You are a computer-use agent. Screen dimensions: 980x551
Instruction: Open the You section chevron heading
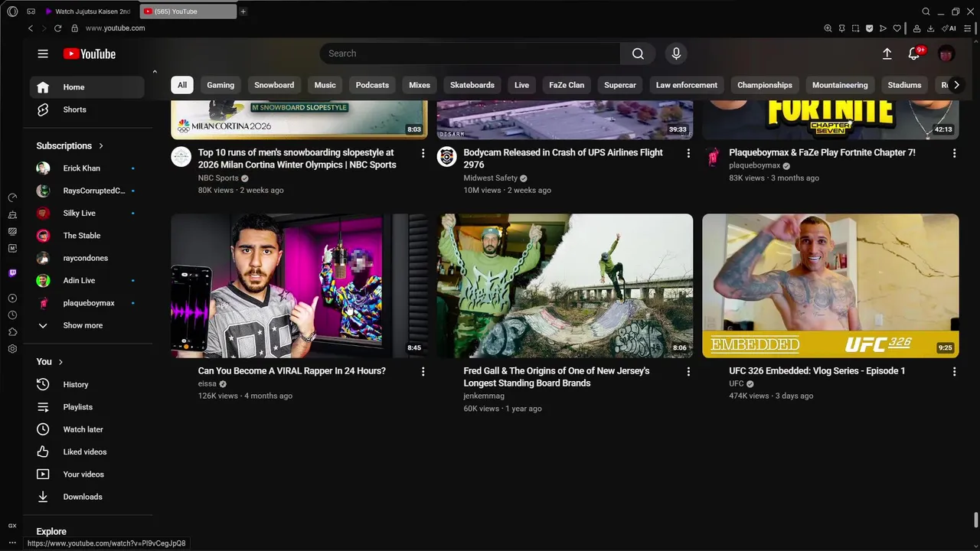(50, 362)
